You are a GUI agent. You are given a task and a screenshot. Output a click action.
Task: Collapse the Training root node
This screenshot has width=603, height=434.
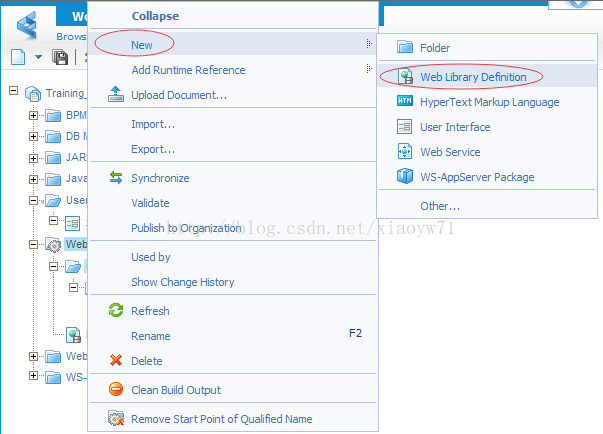pyautogui.click(x=13, y=91)
